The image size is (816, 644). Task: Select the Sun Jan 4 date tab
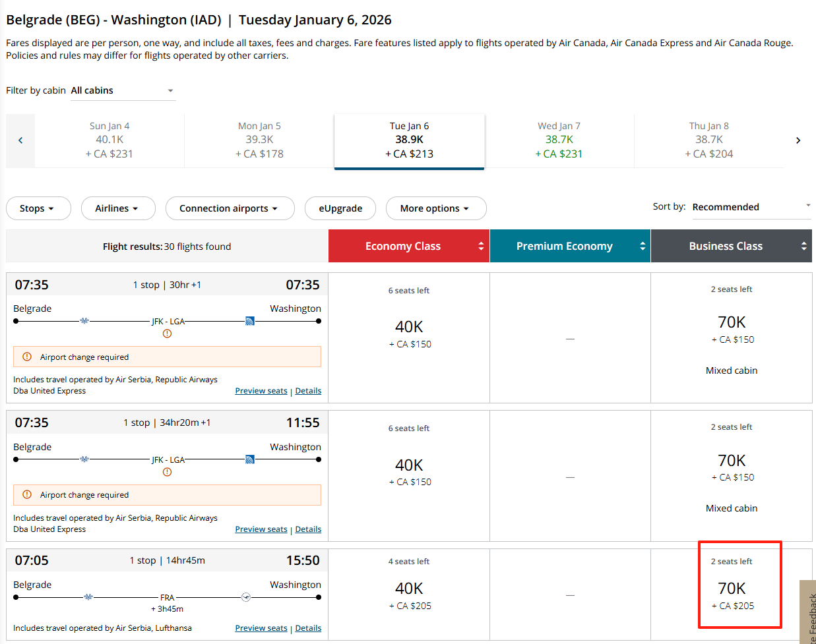tap(110, 140)
